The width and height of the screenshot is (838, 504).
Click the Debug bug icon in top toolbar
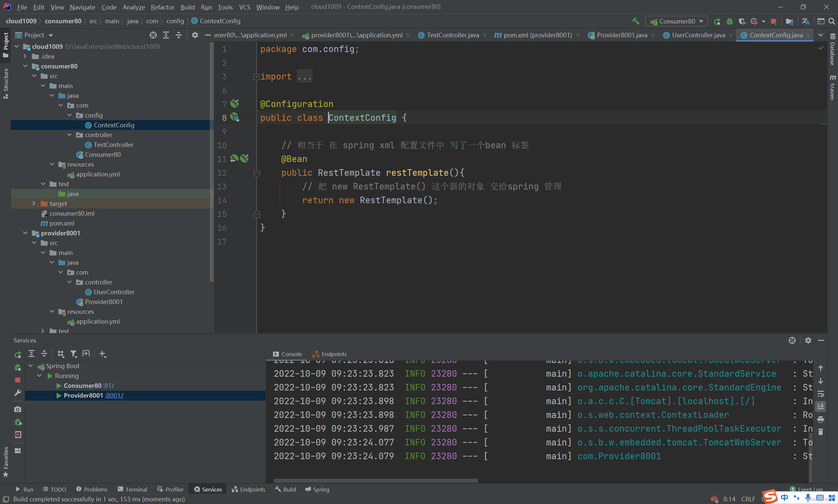[x=729, y=21]
